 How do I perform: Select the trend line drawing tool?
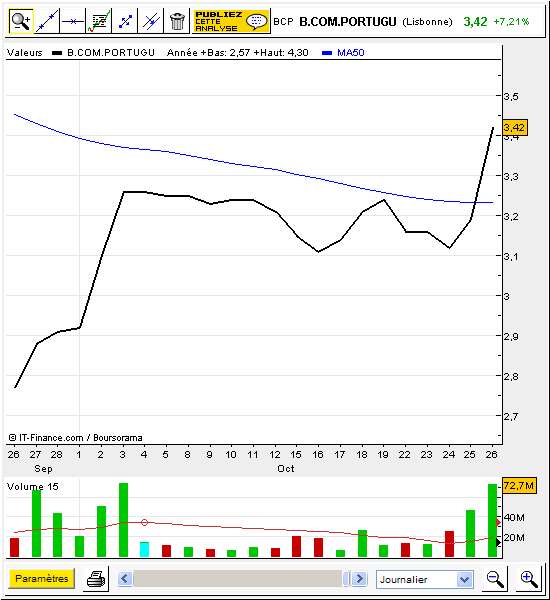[x=47, y=21]
